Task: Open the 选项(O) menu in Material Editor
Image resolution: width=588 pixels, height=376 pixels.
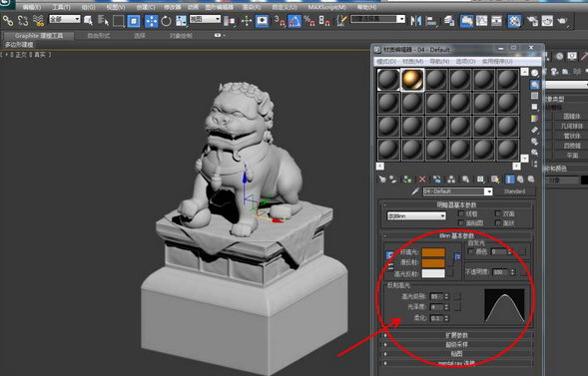Action: [x=466, y=61]
